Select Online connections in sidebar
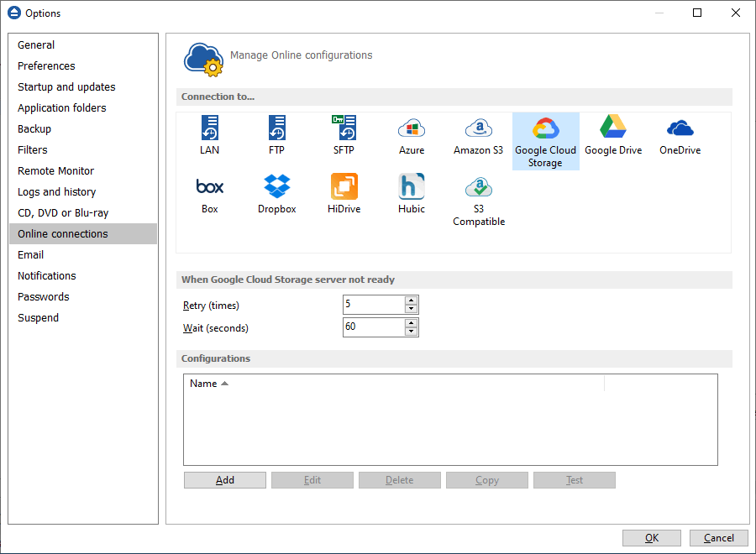Screen dimensions: 756x554 (83, 233)
